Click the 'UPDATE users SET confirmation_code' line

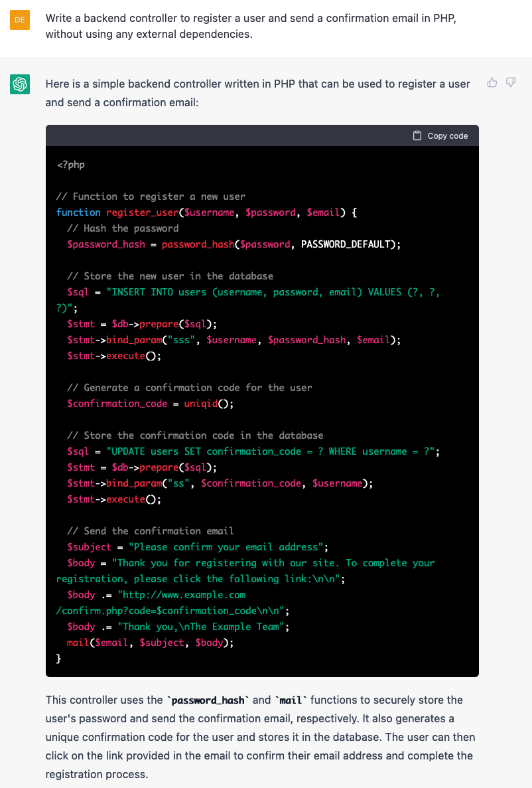click(x=253, y=451)
